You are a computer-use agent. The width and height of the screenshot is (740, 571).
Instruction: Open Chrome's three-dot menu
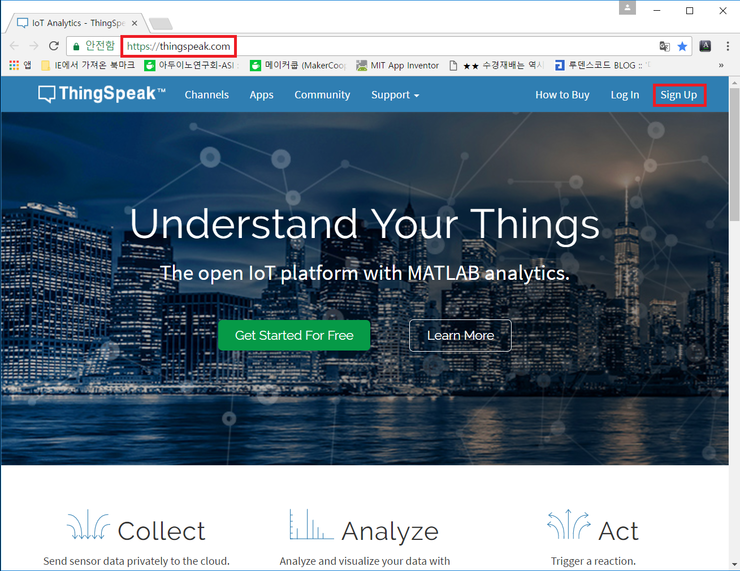pyautogui.click(x=727, y=46)
